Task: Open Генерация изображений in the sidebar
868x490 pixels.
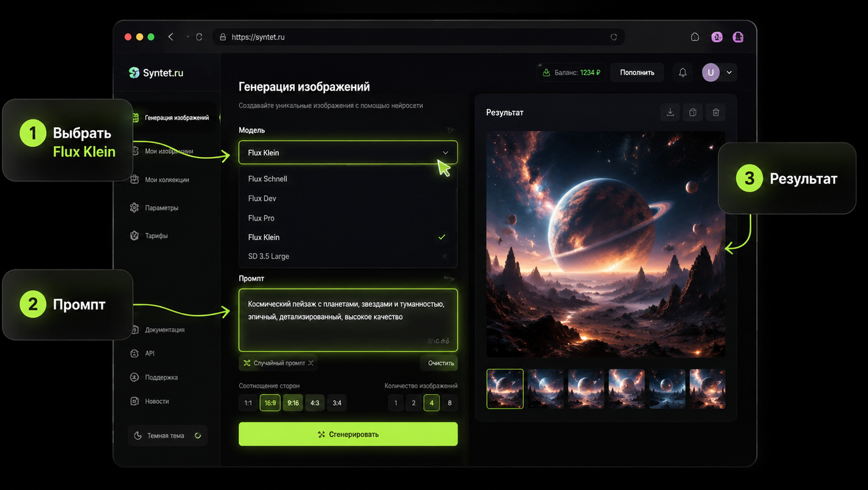Action: 177,118
